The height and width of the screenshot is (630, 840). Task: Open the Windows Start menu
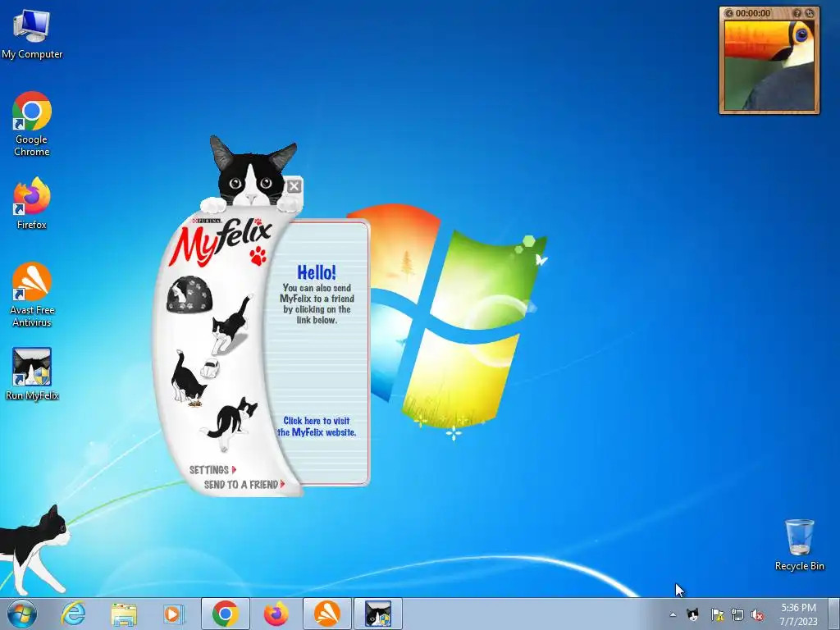coord(22,614)
